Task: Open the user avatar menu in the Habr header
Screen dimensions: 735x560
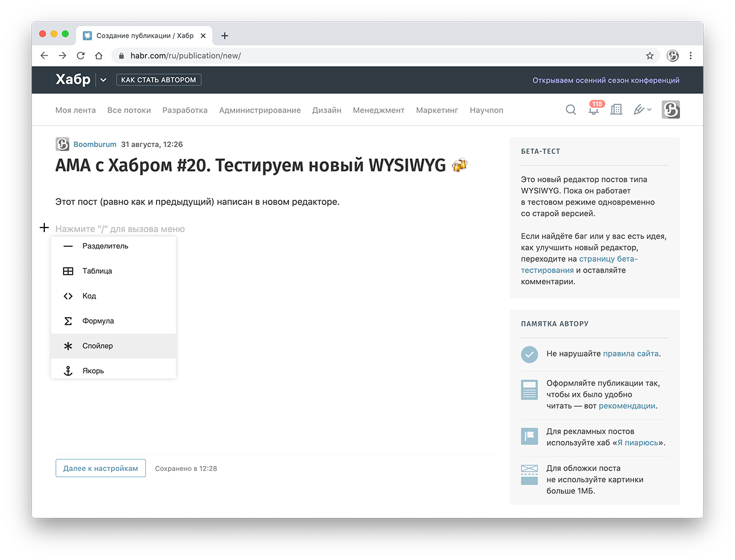Action: click(671, 110)
